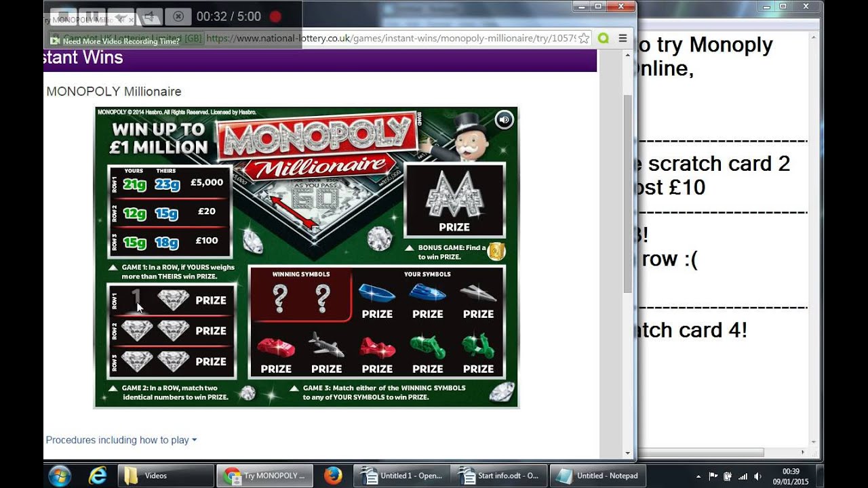Reveal Game 2 Row 2 PRIZE amount

211,331
